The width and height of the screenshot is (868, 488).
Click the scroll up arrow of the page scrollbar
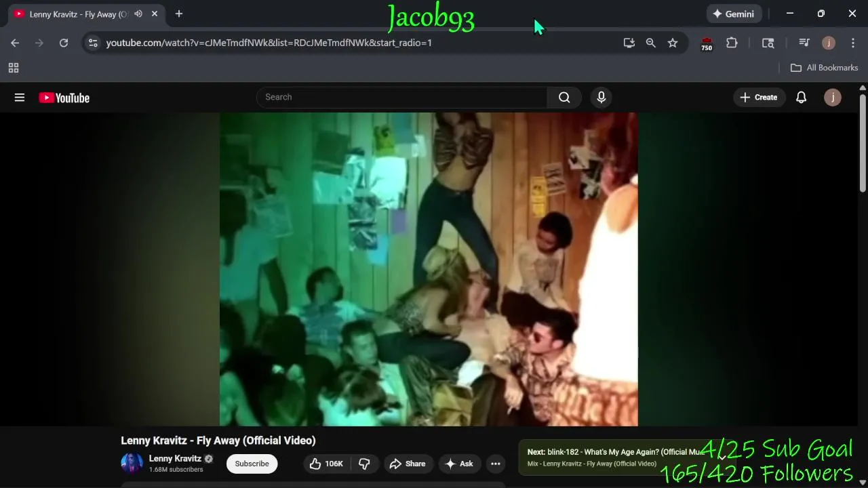click(x=863, y=88)
